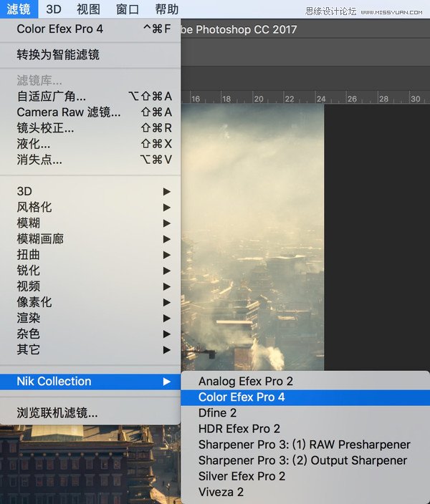Launch Color Efex Pro 4 from Nik submenu
This screenshot has width=430, height=504.
305,397
